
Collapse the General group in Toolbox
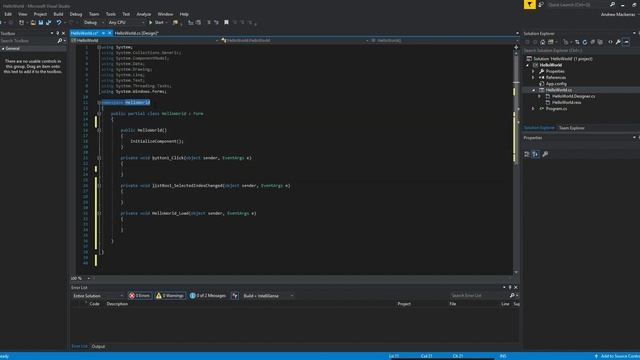click(x=3, y=49)
